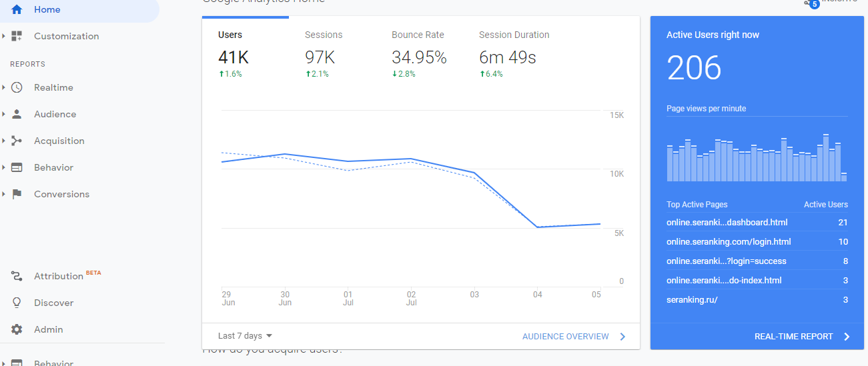Click the 2.8% bounce rate change

click(x=404, y=74)
